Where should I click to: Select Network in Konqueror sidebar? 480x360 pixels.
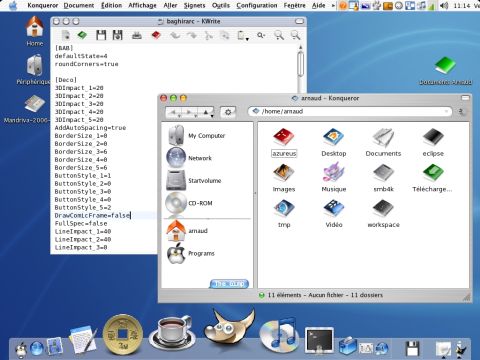189,158
